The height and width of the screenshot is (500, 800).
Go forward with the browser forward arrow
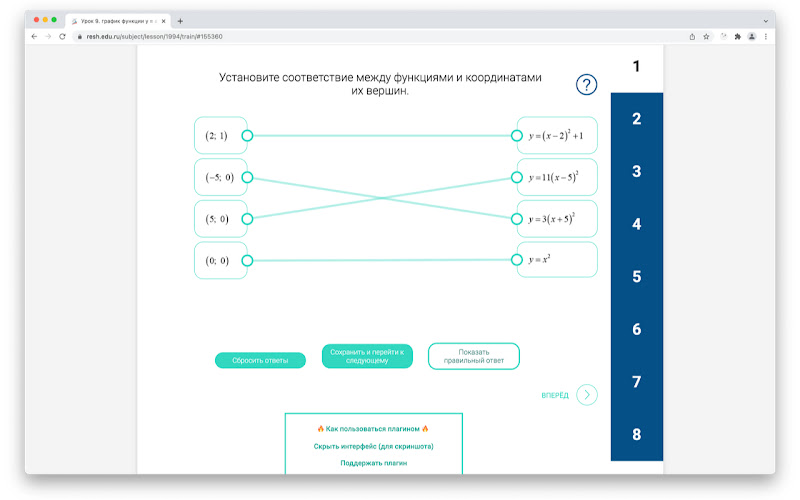48,37
